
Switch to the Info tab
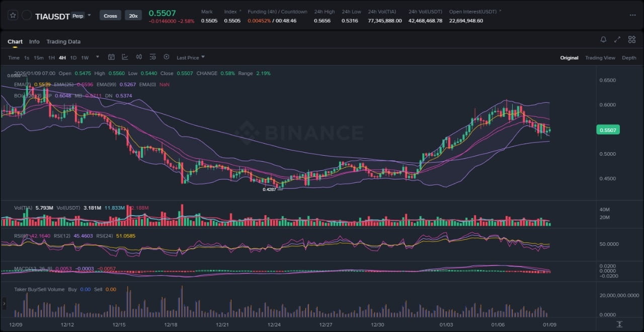point(34,42)
